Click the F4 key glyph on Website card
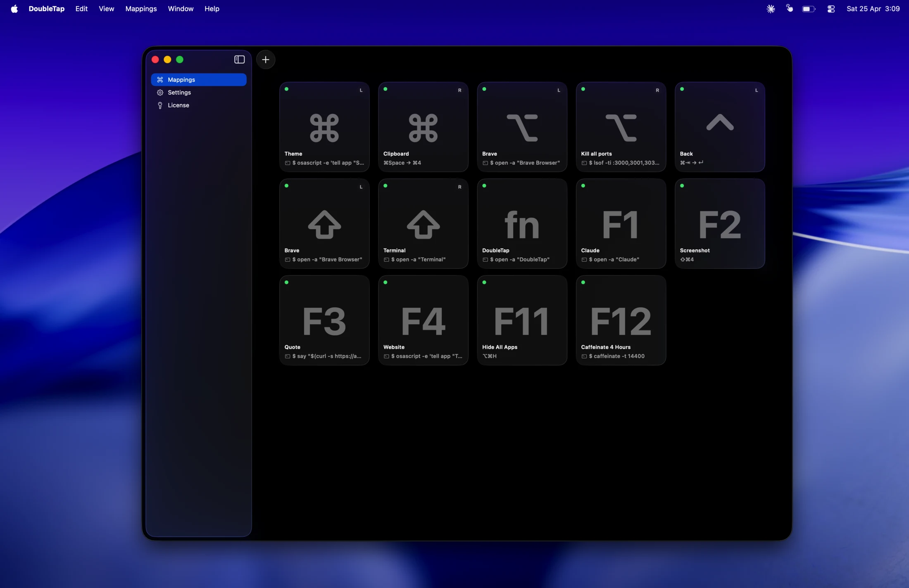This screenshot has height=588, width=909. pyautogui.click(x=423, y=321)
